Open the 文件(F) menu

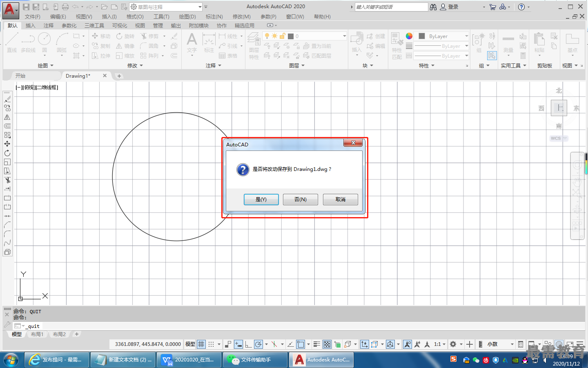coord(33,17)
